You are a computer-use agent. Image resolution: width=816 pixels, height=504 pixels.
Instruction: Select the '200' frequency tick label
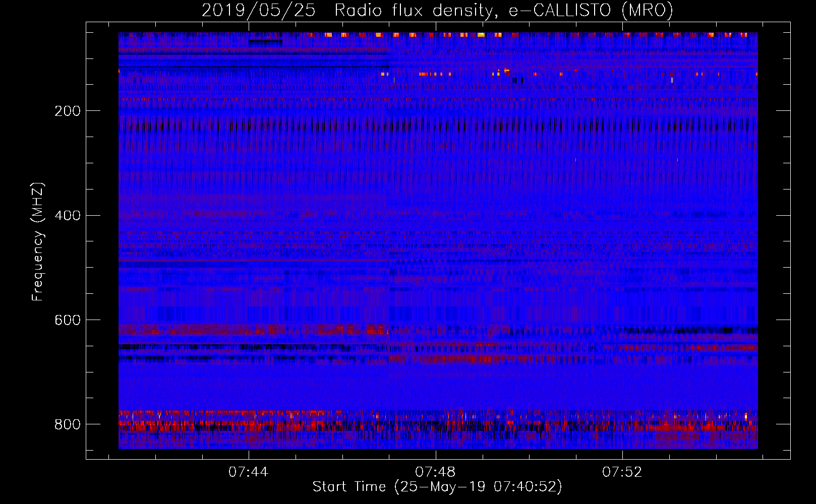pos(68,111)
